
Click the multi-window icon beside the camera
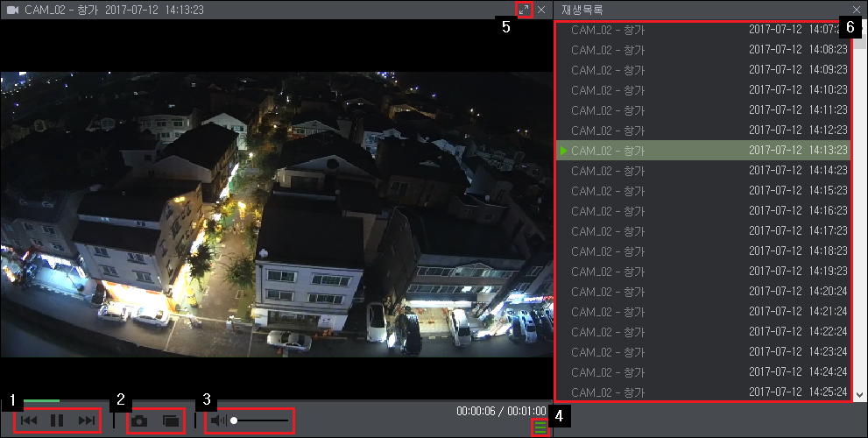(171, 420)
